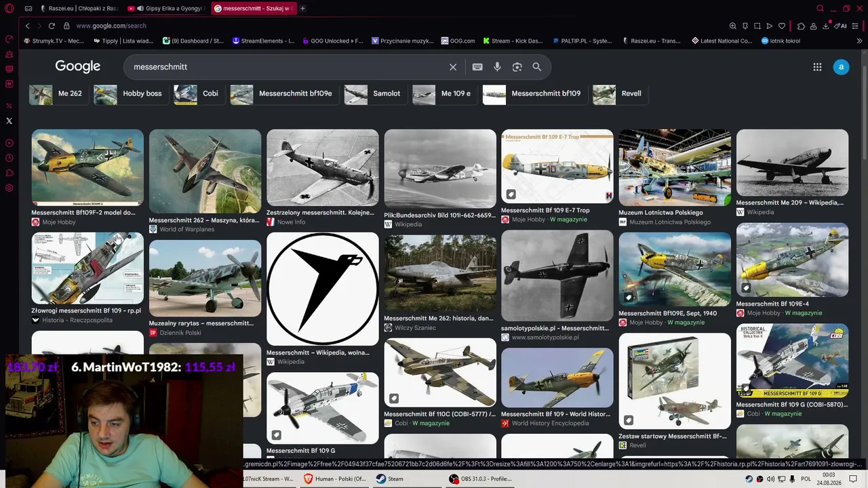Submit the search with the magnifier icon

[537, 67]
